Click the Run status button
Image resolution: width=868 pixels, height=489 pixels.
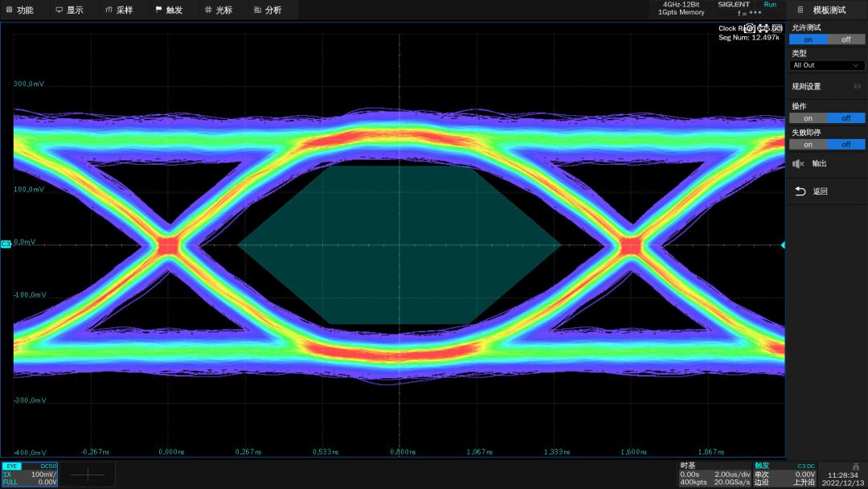[770, 5]
